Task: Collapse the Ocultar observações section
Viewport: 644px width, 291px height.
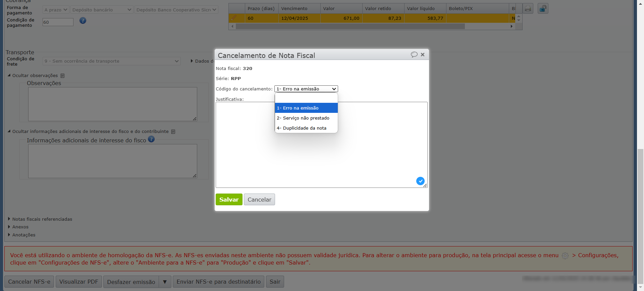Action: point(33,76)
